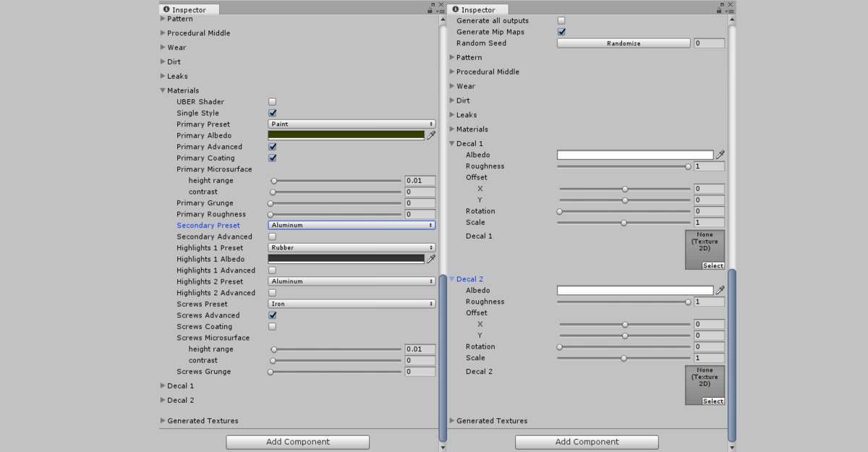Expand the Leaks section in right Inspector
This screenshot has height=452, width=868.
[452, 115]
